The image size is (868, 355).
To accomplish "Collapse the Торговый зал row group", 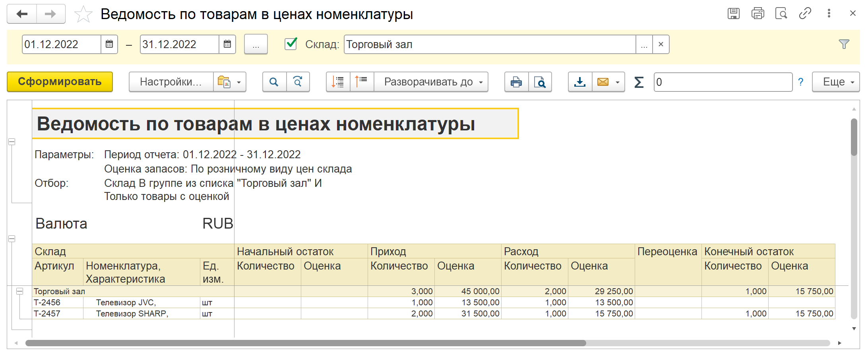I will click(19, 291).
